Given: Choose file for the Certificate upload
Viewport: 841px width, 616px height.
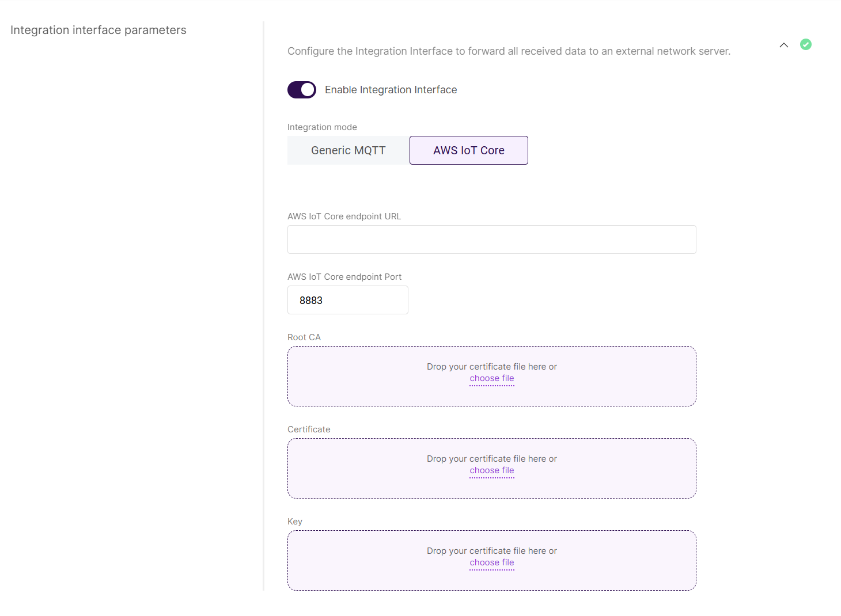Looking at the screenshot, I should click(x=491, y=470).
